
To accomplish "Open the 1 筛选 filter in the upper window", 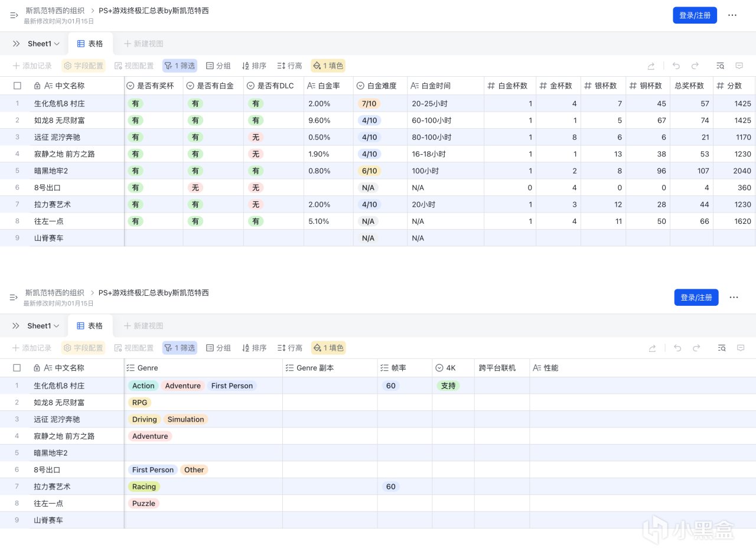I will pos(180,66).
